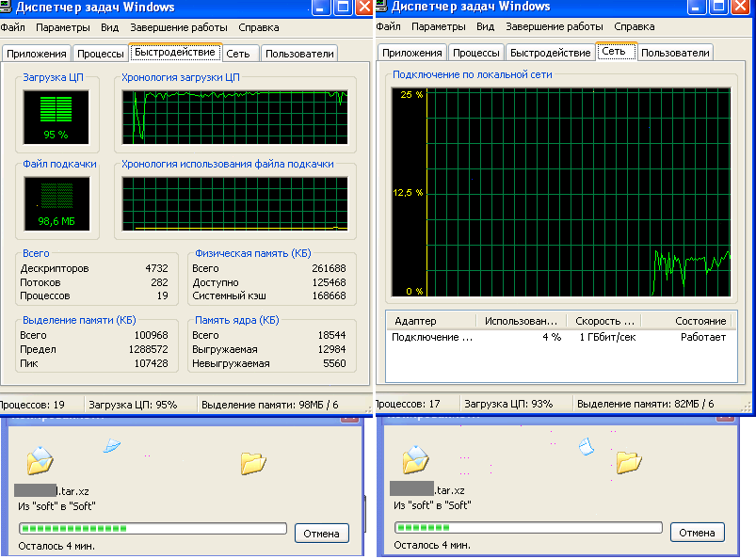Click Task Manager title icon in left window

(6, 7)
